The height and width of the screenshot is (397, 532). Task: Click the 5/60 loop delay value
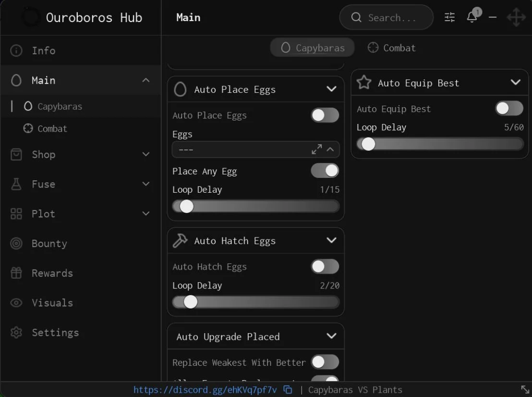point(514,127)
